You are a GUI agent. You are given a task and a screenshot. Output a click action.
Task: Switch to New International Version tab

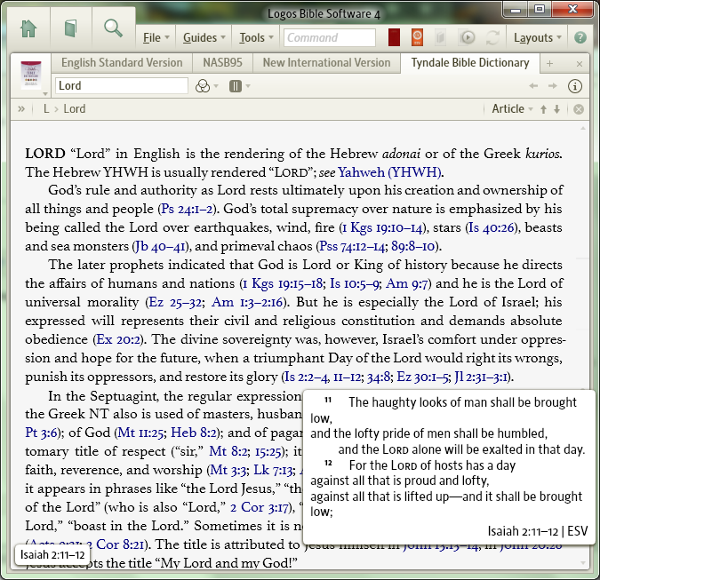point(326,63)
